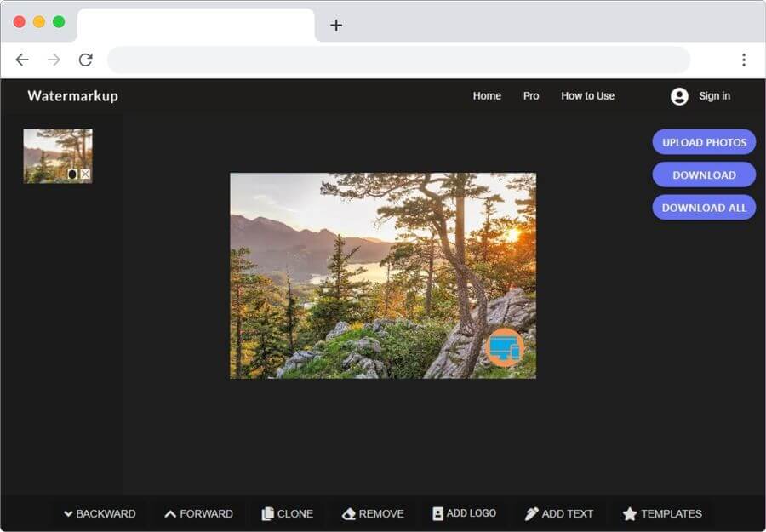The image size is (766, 532).
Task: Click the Backward chevron icon
Action: point(68,514)
